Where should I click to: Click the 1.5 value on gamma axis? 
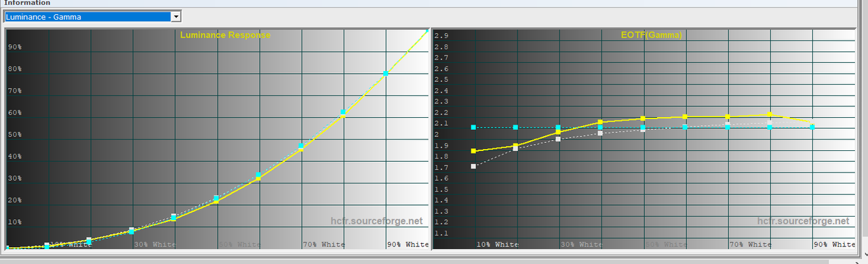(x=441, y=190)
